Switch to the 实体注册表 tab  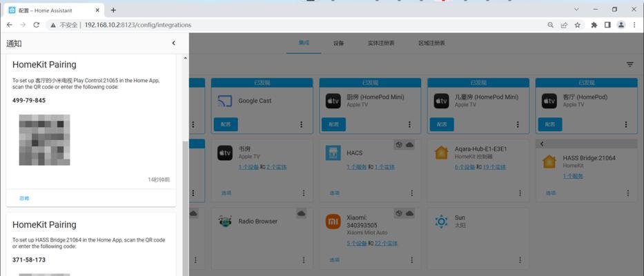coord(381,43)
